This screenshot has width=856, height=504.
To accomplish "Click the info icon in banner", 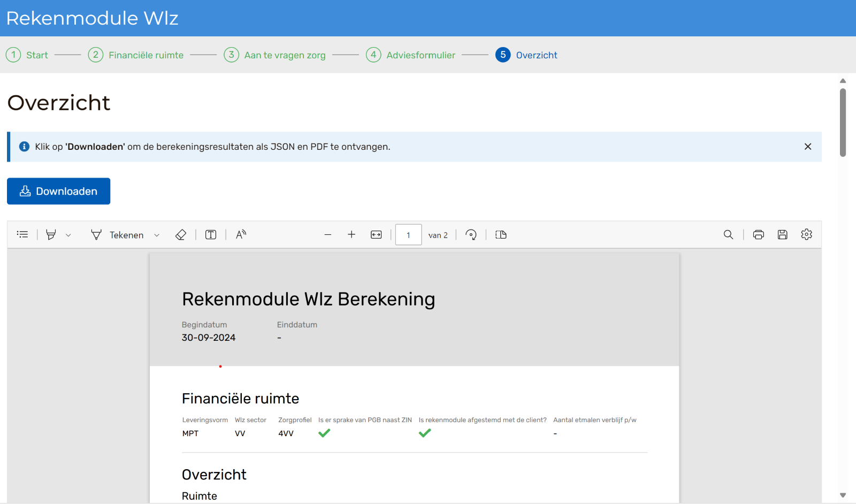I will 24,147.
